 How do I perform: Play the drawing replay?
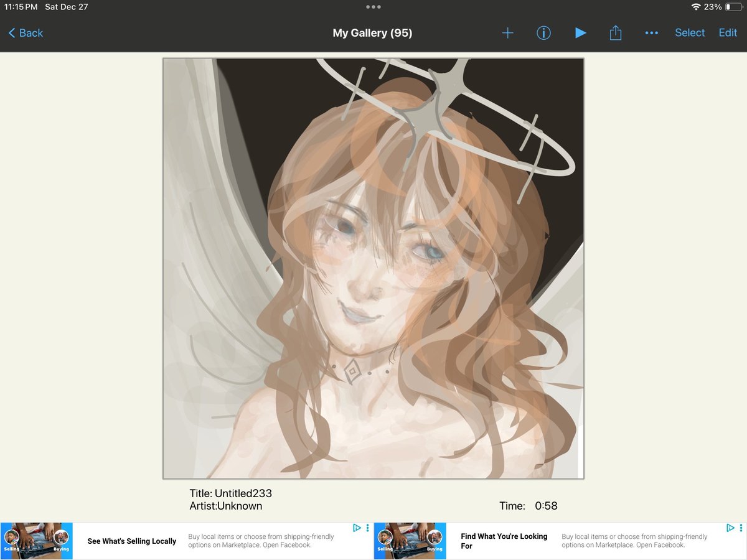pyautogui.click(x=580, y=33)
